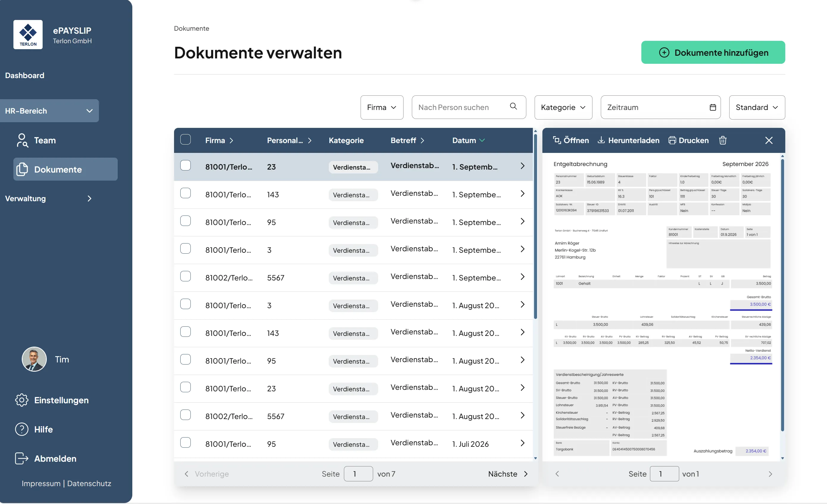Open the Impressum link
The width and height of the screenshot is (827, 504).
tap(41, 483)
